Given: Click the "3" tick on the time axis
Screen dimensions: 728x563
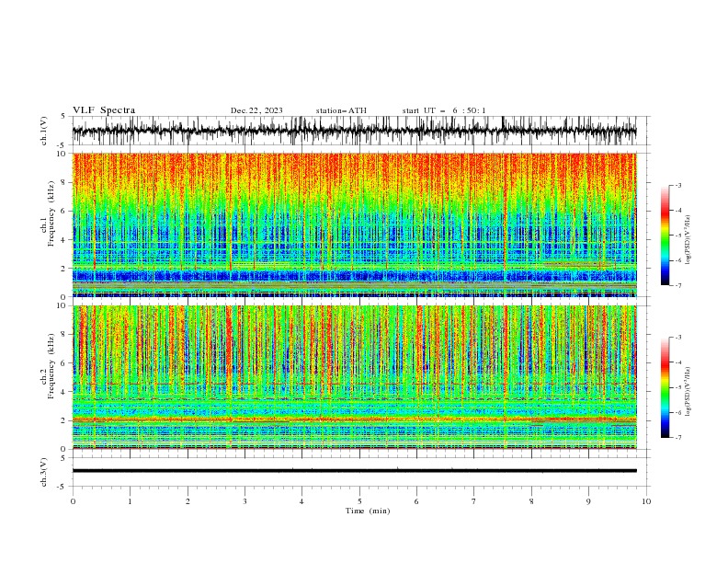Looking at the screenshot, I should click(245, 501).
